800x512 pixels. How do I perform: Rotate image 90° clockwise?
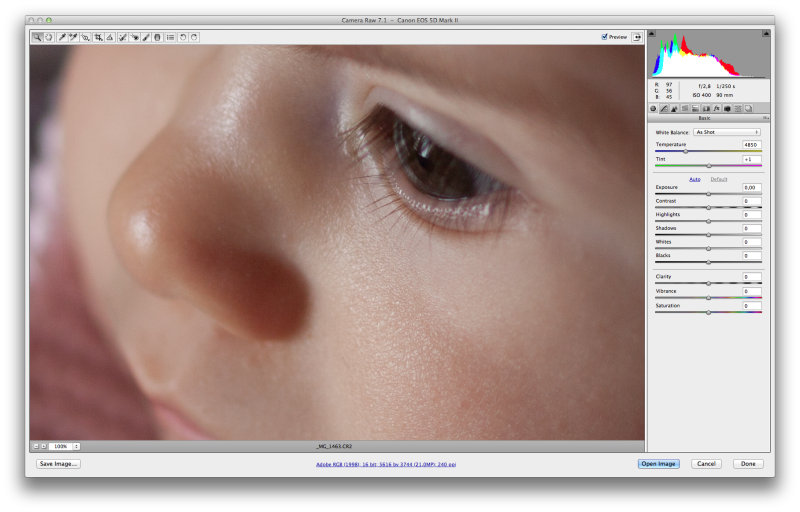point(194,37)
